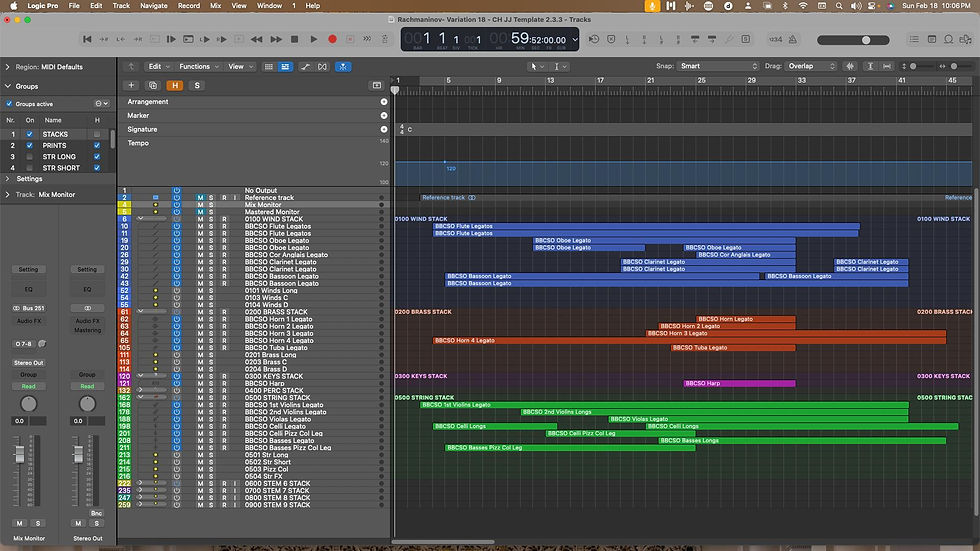Toggle the STR SHORT group H checkbox

click(x=97, y=168)
